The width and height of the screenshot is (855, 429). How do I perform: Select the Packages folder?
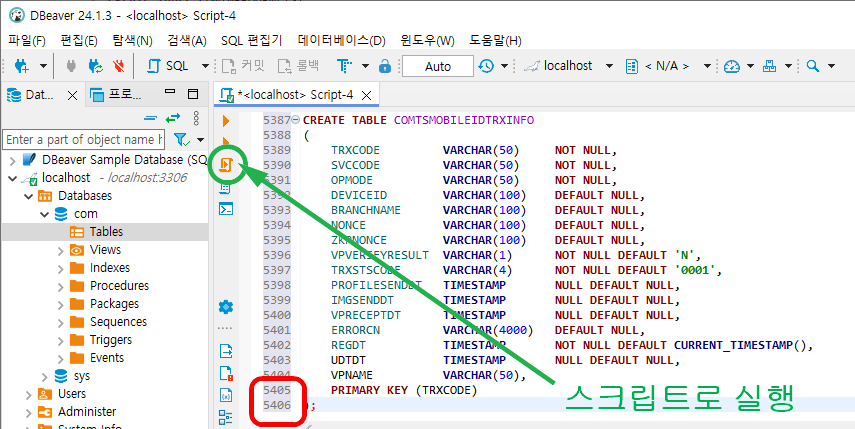point(114,304)
